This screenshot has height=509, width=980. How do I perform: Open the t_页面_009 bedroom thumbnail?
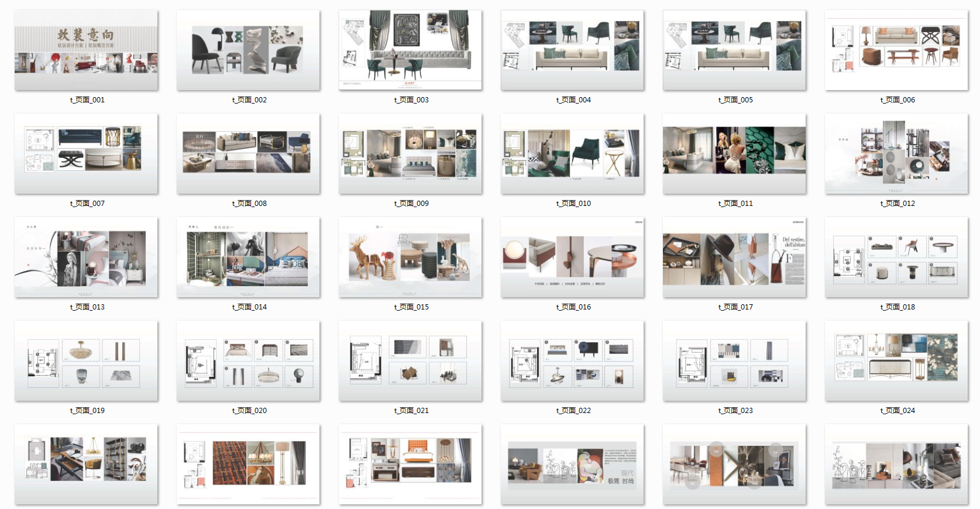410,154
